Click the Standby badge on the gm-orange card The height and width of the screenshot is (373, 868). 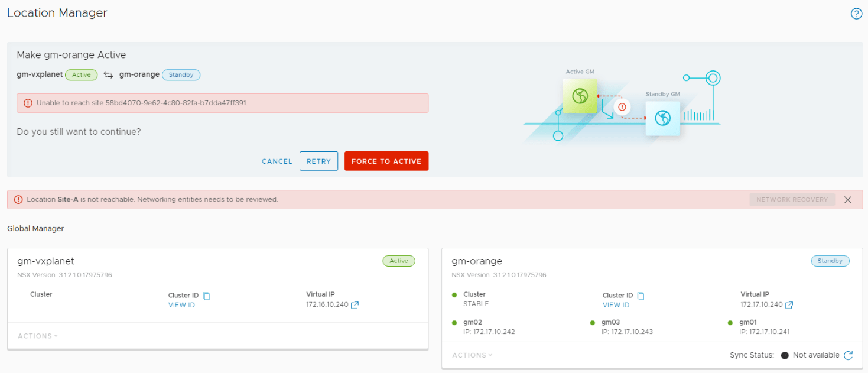click(830, 261)
